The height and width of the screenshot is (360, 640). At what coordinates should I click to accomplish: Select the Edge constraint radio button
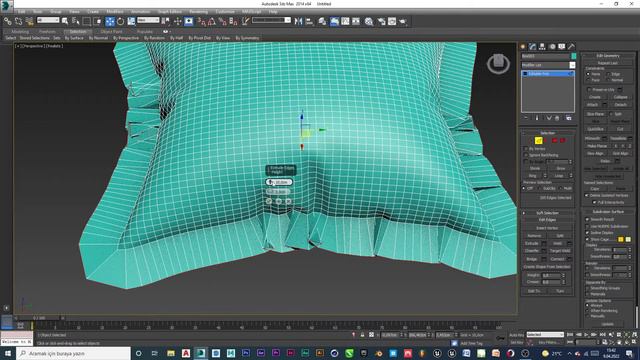(608, 74)
